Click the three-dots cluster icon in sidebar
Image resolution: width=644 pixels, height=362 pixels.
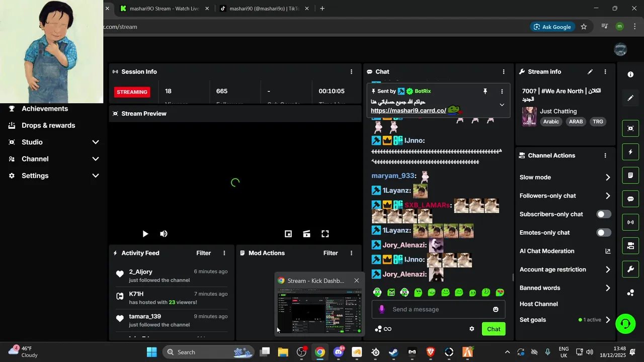(630, 293)
